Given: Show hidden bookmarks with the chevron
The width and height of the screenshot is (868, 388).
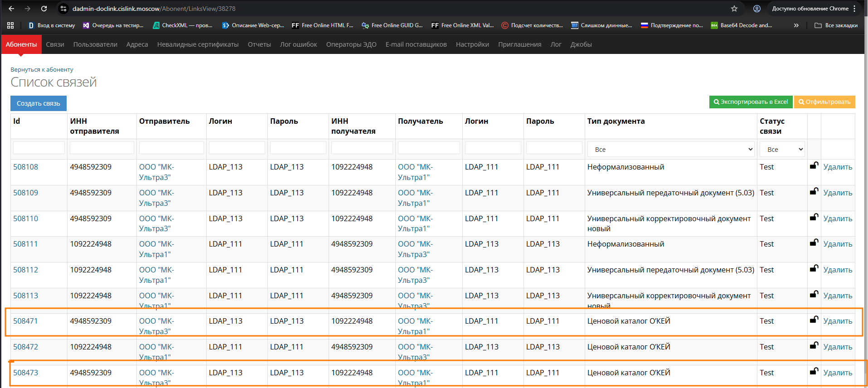Looking at the screenshot, I should pos(796,25).
